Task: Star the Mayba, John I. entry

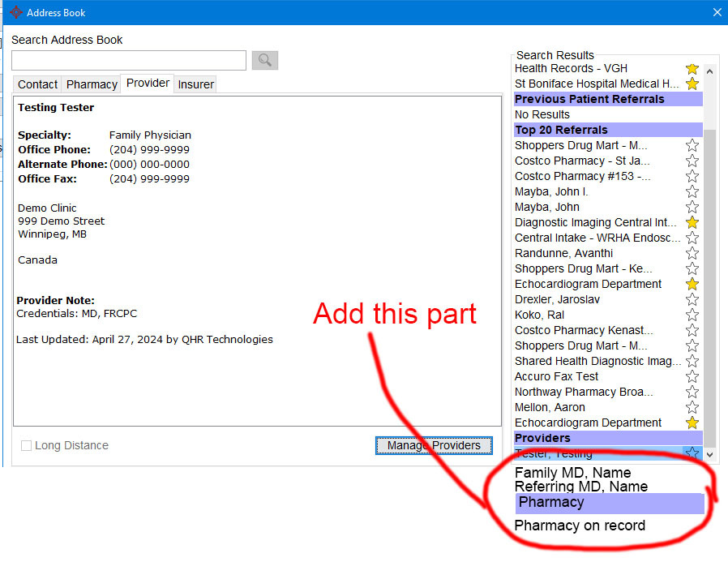Action: pos(692,192)
